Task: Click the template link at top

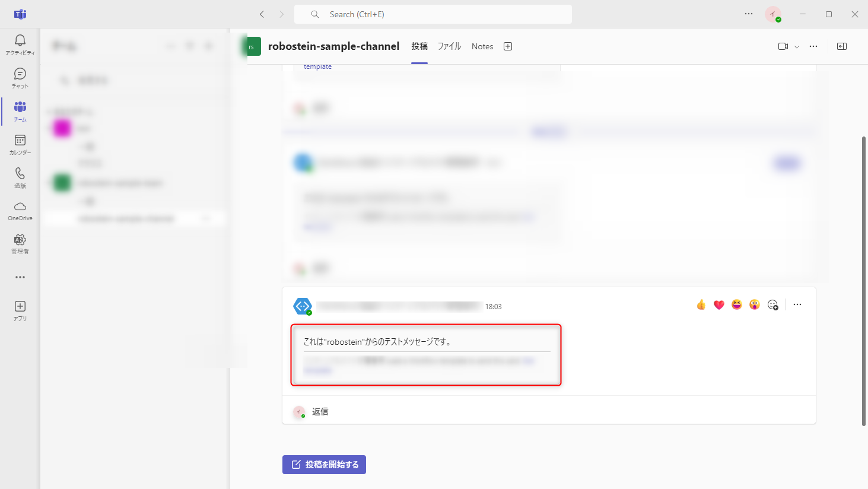Action: tap(317, 66)
